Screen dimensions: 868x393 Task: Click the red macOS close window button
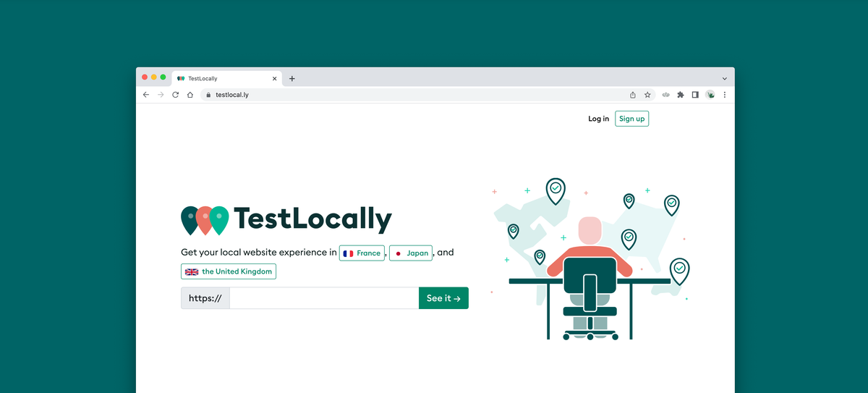pos(145,77)
